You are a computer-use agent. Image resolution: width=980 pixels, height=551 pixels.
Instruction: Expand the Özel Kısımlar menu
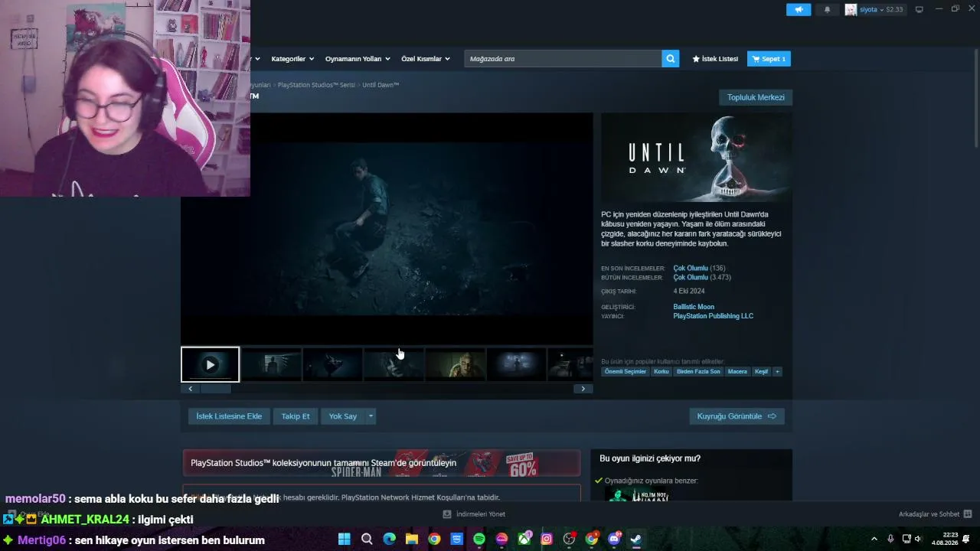click(426, 59)
